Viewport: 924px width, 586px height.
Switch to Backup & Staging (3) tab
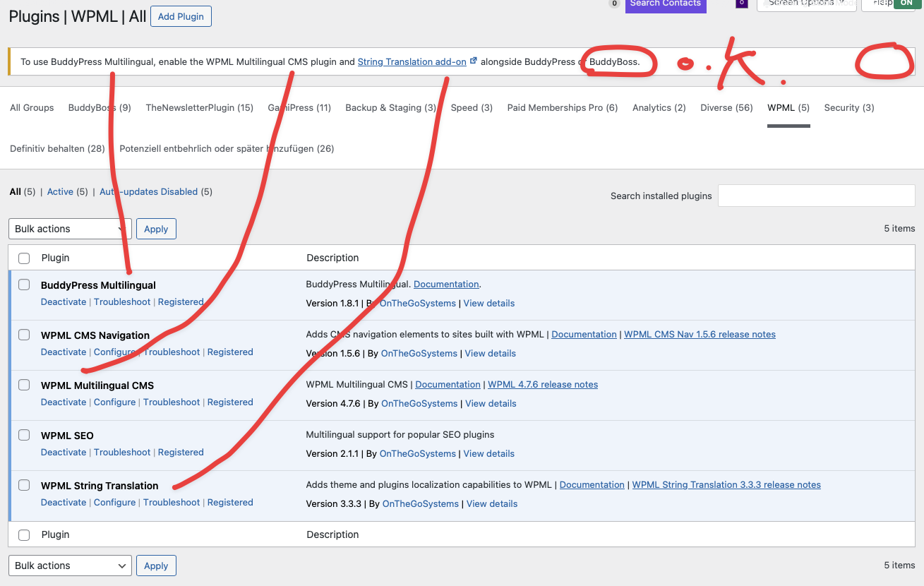tap(391, 108)
